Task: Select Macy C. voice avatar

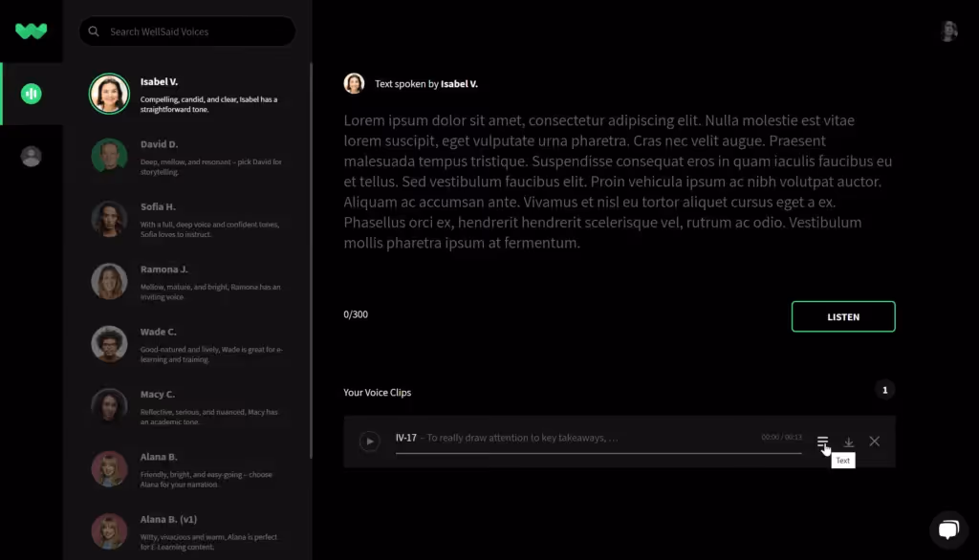Action: pos(109,406)
